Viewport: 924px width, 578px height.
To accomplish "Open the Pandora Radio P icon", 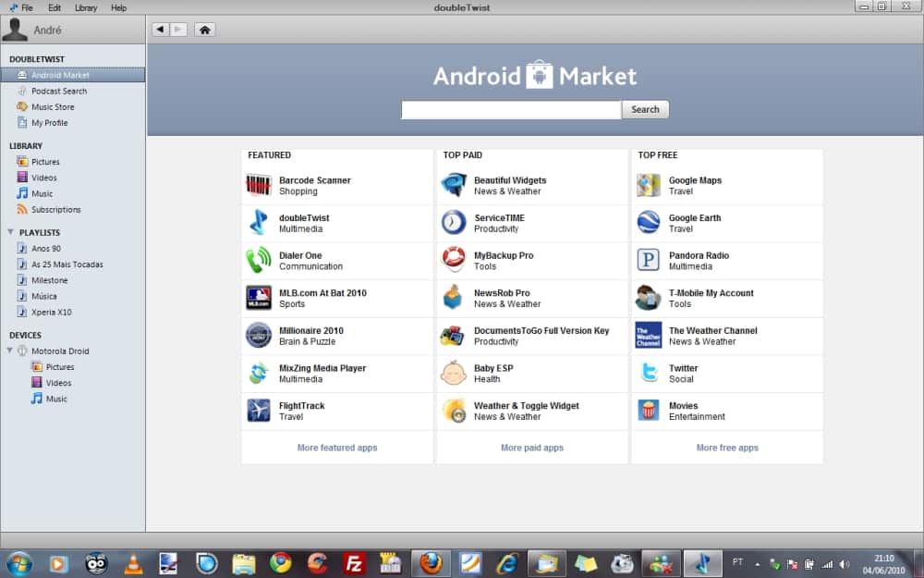I will [x=649, y=260].
